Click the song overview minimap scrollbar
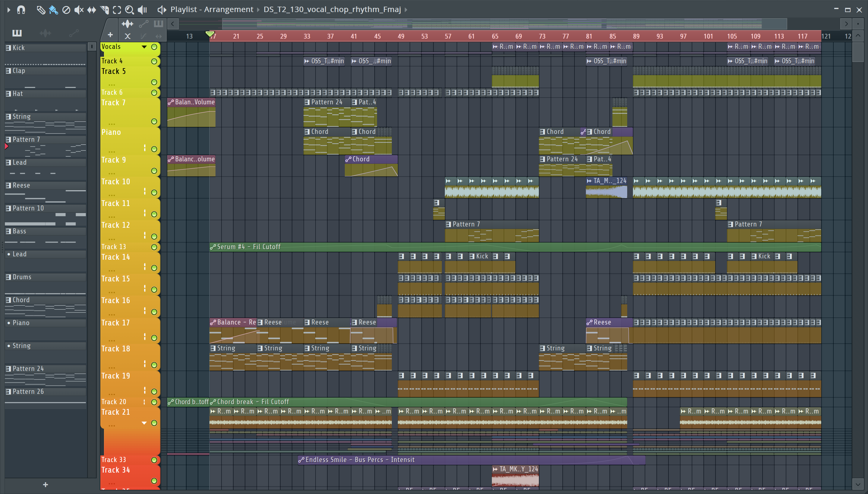 504,24
